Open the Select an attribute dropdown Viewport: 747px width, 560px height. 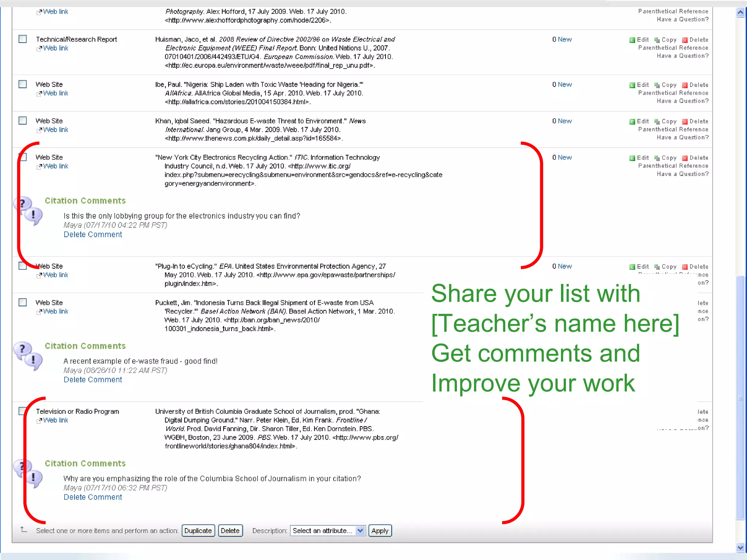pos(328,531)
